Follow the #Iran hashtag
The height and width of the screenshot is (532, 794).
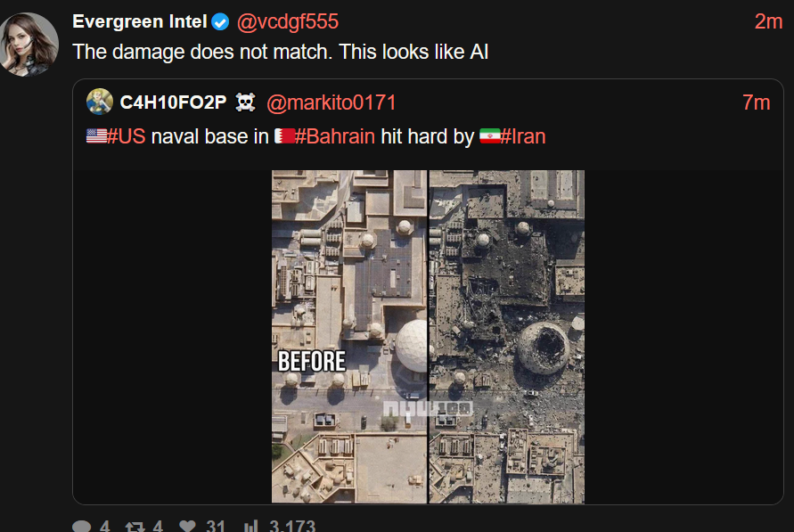click(x=523, y=136)
